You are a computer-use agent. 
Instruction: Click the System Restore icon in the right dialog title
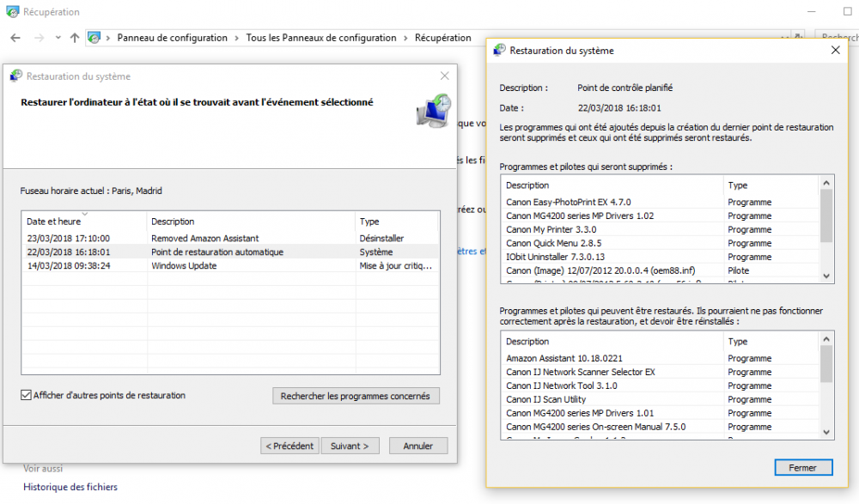coord(499,51)
